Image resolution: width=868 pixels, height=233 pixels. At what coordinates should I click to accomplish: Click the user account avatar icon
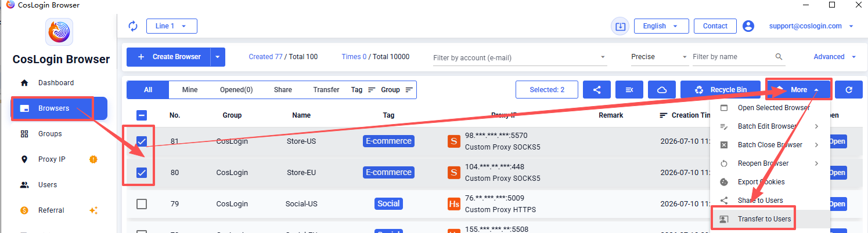pos(748,26)
